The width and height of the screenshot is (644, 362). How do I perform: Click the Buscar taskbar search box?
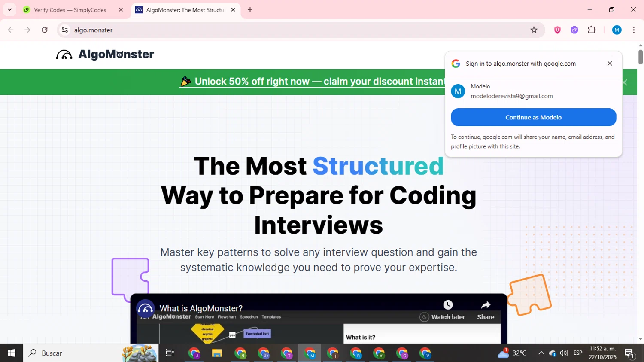pos(90,353)
